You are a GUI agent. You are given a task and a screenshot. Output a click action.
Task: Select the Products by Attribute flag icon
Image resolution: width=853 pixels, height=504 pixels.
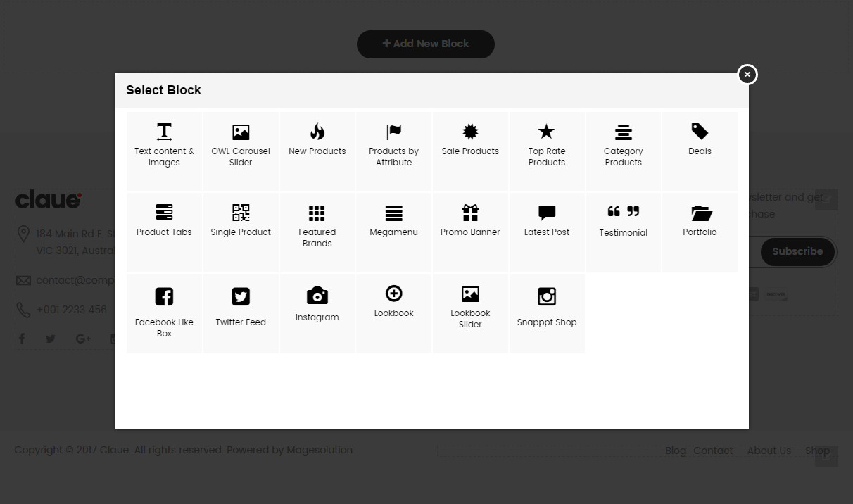click(394, 132)
